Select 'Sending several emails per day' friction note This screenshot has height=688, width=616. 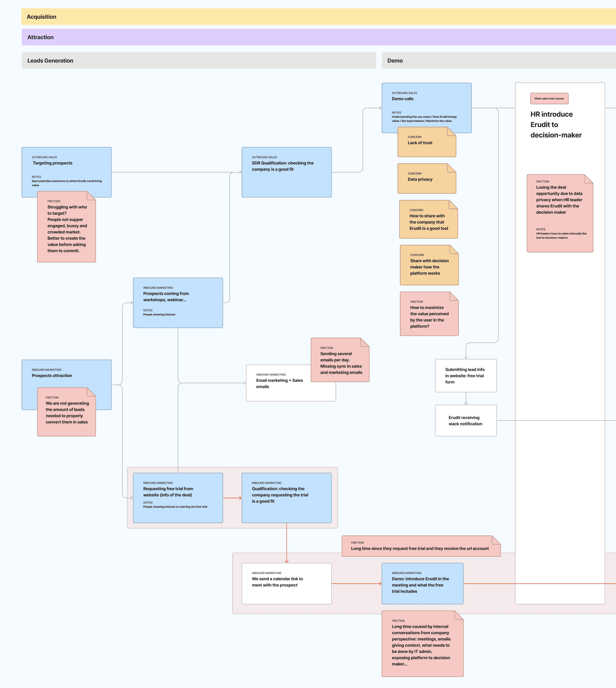pos(340,360)
